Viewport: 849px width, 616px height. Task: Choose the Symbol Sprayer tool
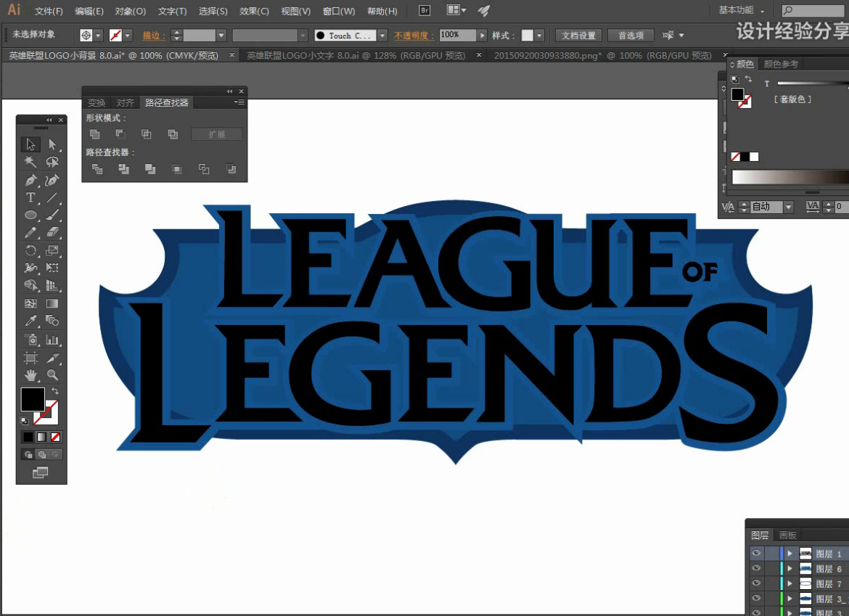click(30, 340)
